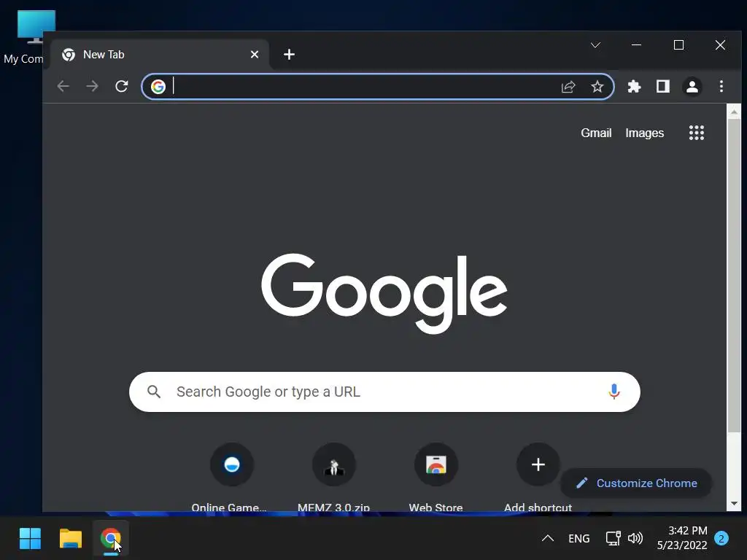Viewport: 747px width, 560px height.
Task: Open Chrome's three-dot menu
Action: tap(721, 86)
